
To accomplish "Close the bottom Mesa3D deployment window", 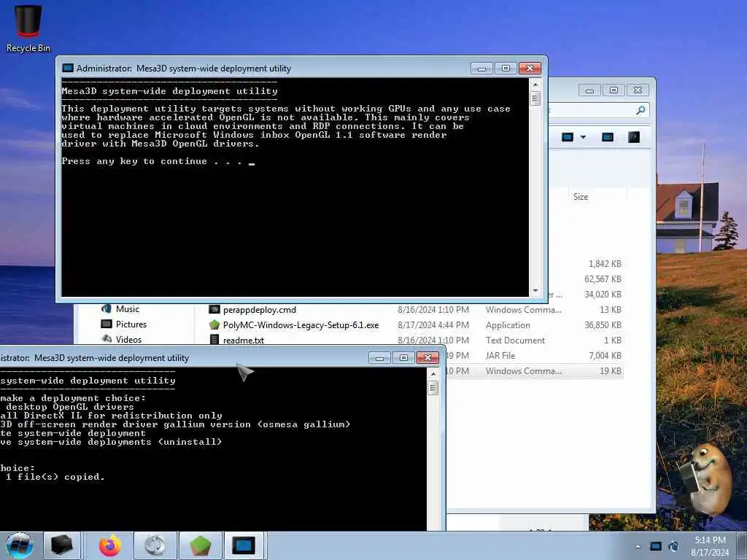I will coord(427,358).
